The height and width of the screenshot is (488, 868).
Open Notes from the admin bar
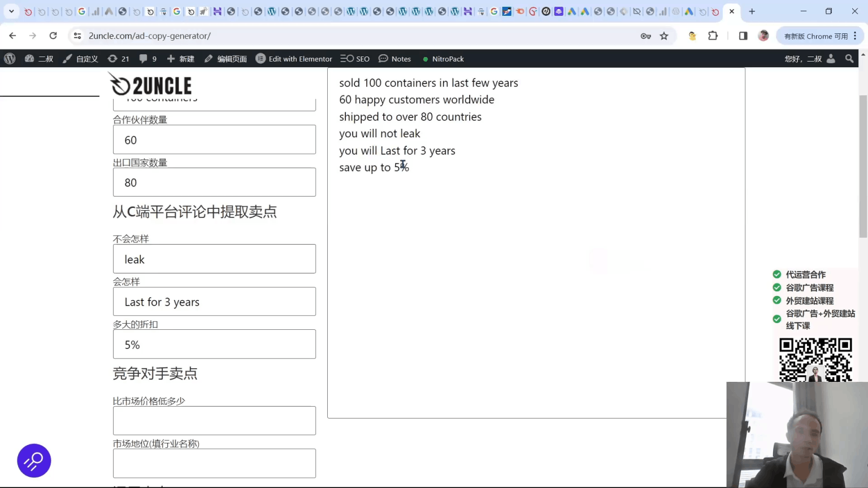coord(394,58)
